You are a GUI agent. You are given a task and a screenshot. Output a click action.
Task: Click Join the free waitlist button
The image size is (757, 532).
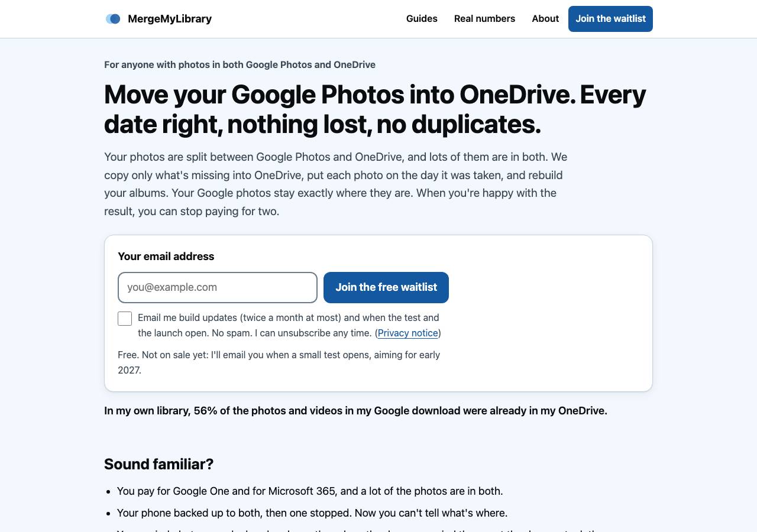(x=386, y=287)
